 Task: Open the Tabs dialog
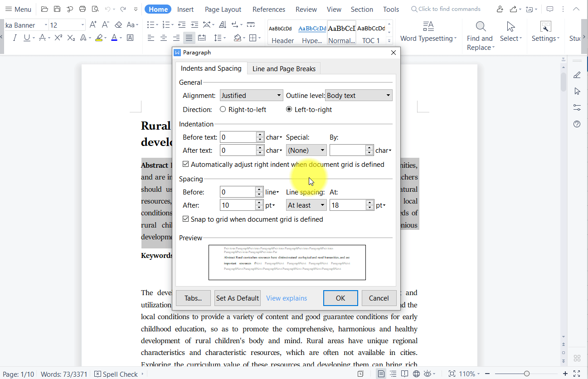click(x=193, y=298)
